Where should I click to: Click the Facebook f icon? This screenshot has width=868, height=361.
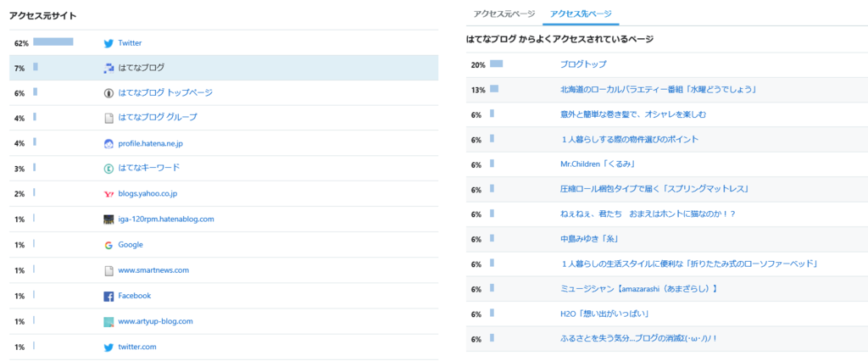(x=108, y=297)
